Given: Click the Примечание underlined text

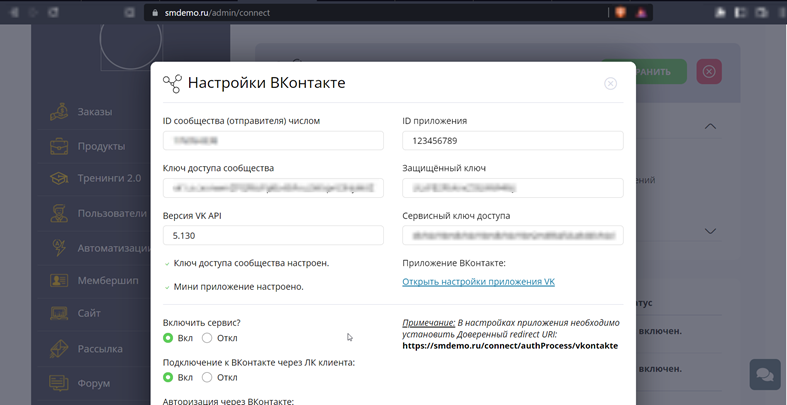Looking at the screenshot, I should pos(429,323).
